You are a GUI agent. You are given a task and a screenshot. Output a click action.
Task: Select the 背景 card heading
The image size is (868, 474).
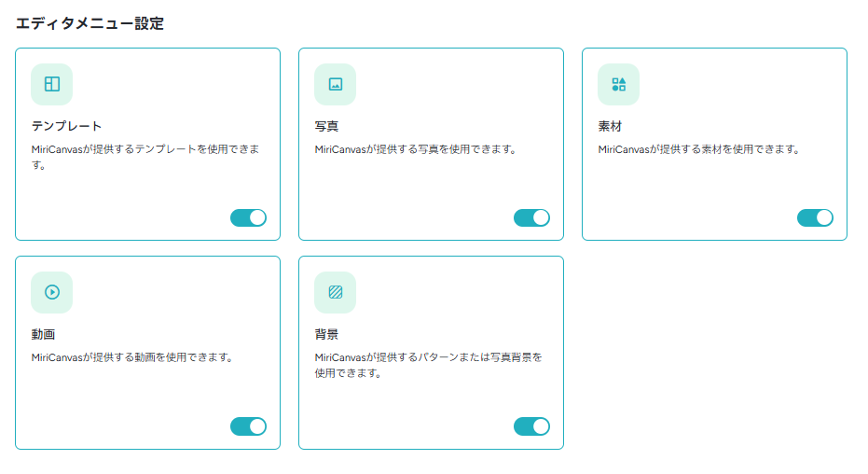(x=326, y=334)
